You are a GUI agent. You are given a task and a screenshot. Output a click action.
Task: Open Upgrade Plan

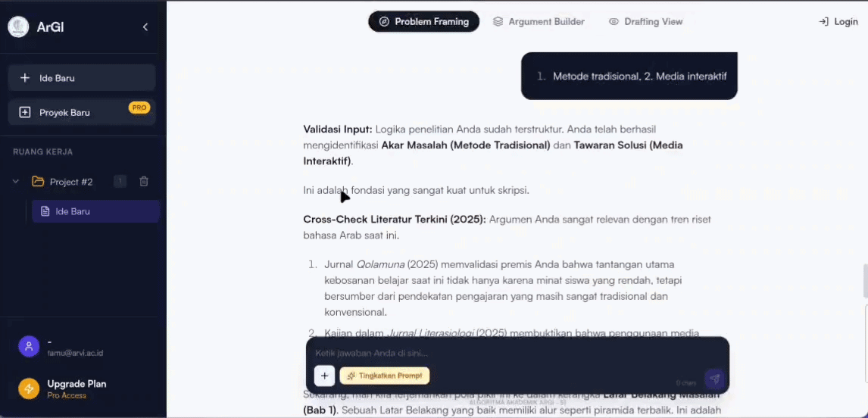pyautogui.click(x=76, y=384)
